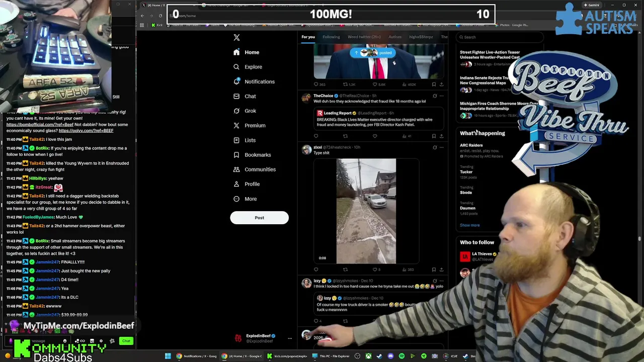Open Street Fighter Live-Action Teaser story
This screenshot has width=644, height=362.
(490, 58)
